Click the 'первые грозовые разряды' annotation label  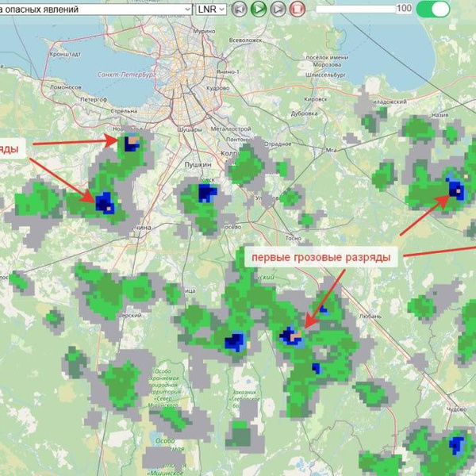[x=319, y=258]
